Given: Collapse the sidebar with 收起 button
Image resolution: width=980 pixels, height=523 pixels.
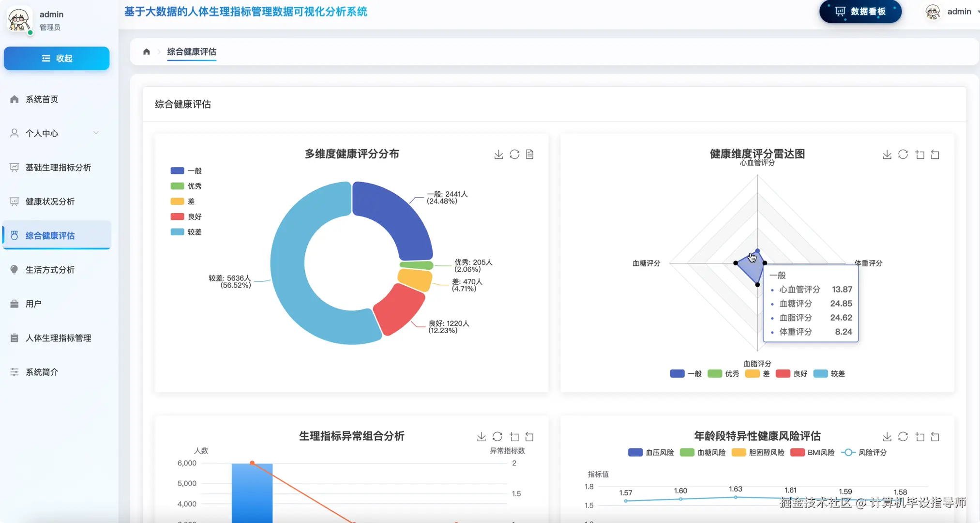Looking at the screenshot, I should point(57,59).
